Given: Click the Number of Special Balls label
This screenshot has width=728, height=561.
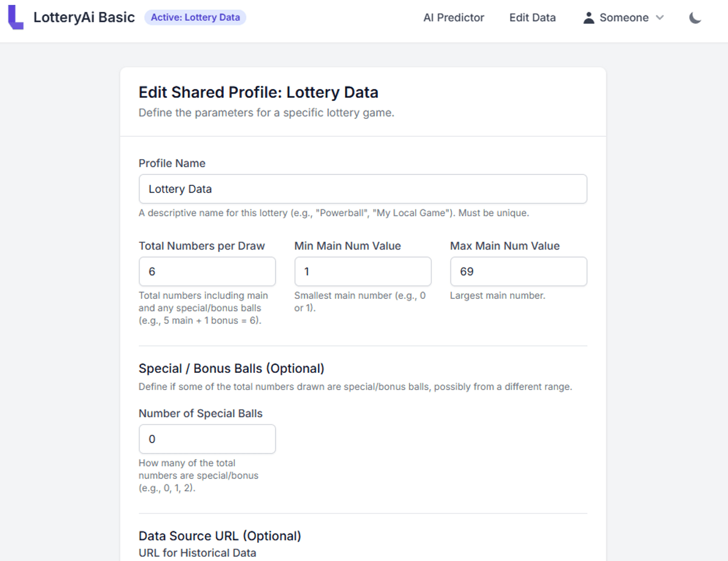Looking at the screenshot, I should click(200, 413).
